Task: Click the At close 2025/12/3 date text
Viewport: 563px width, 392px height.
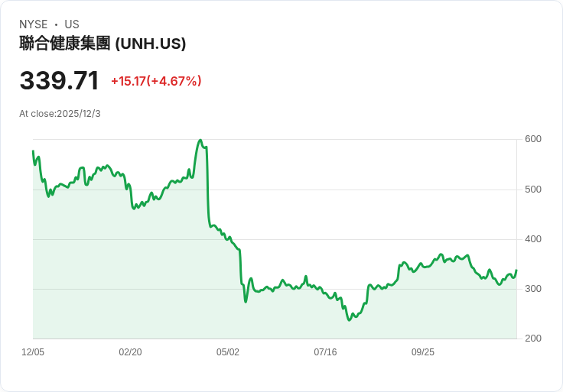Action: point(60,114)
